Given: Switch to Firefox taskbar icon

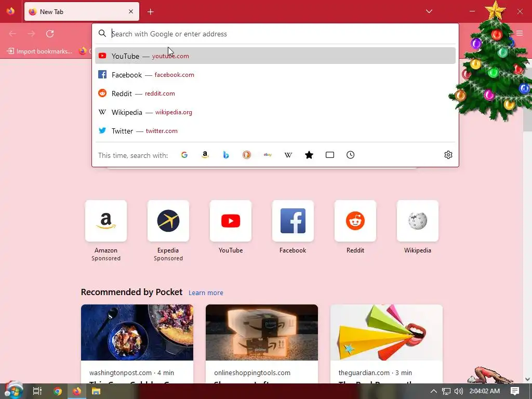Looking at the screenshot, I should tap(77, 391).
